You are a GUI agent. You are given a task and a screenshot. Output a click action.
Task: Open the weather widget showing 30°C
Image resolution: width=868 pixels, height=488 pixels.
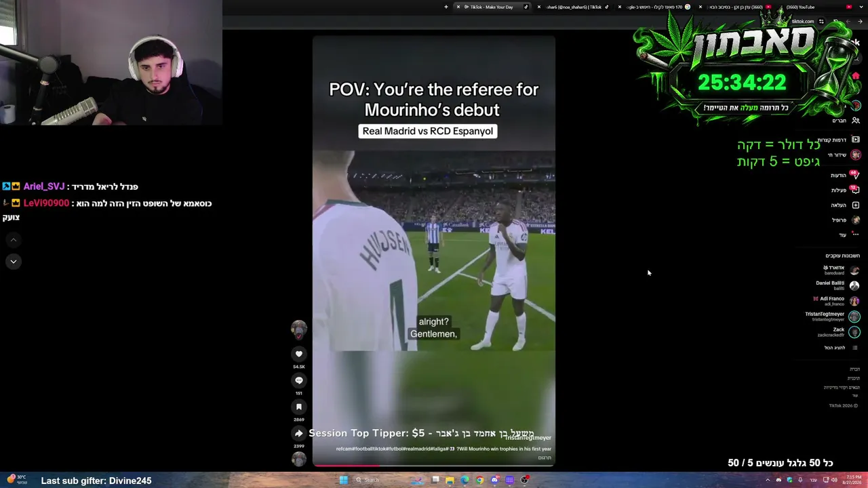tap(16, 480)
